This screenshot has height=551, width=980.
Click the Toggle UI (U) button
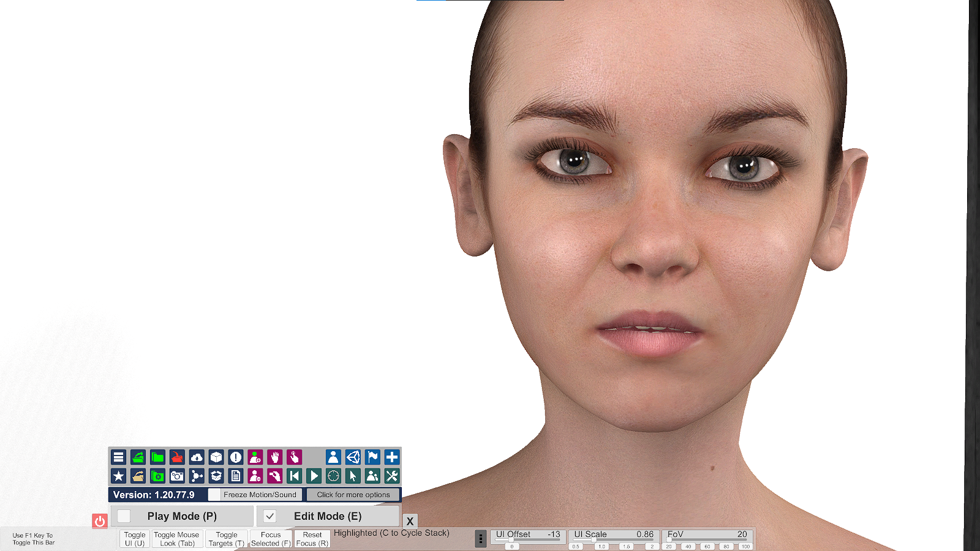[135, 539]
